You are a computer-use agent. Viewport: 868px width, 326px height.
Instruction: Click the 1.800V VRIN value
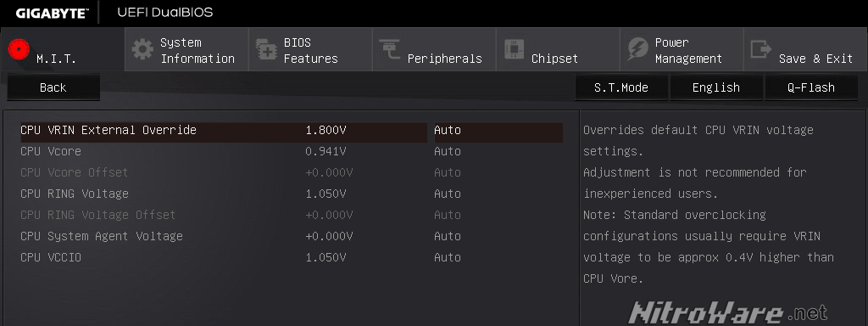pos(326,130)
